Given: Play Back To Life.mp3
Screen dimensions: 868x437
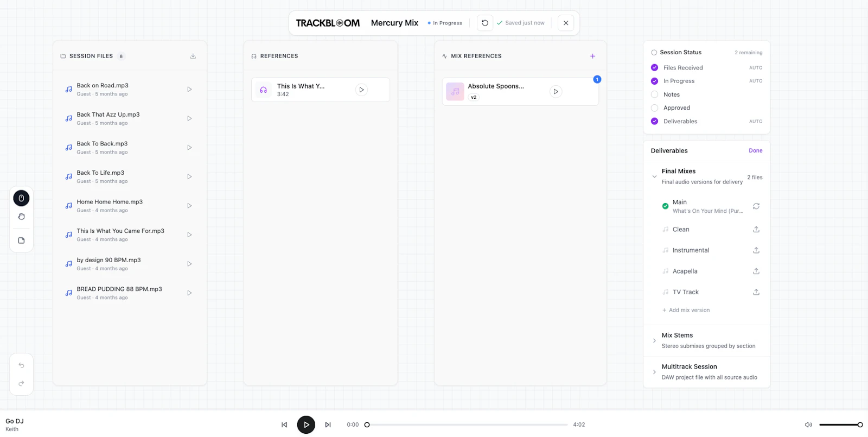Looking at the screenshot, I should [189, 176].
